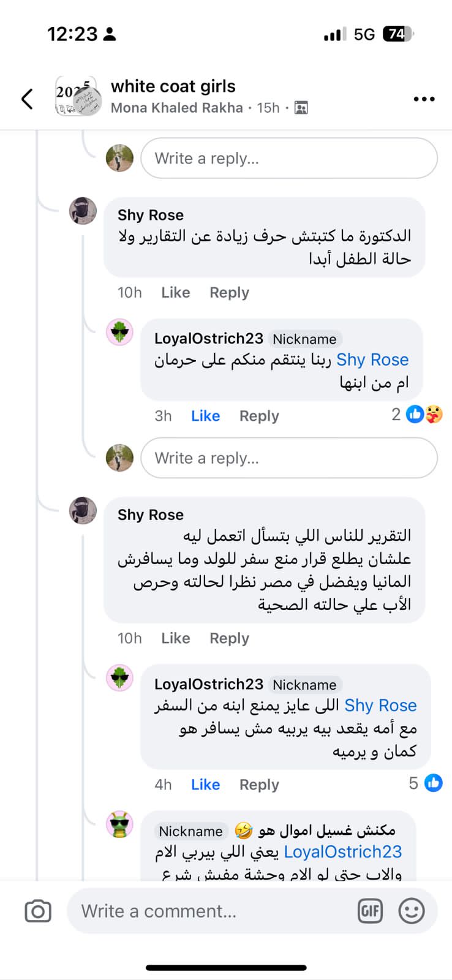Open the white coat girls group title
The image size is (452, 980).
click(173, 86)
